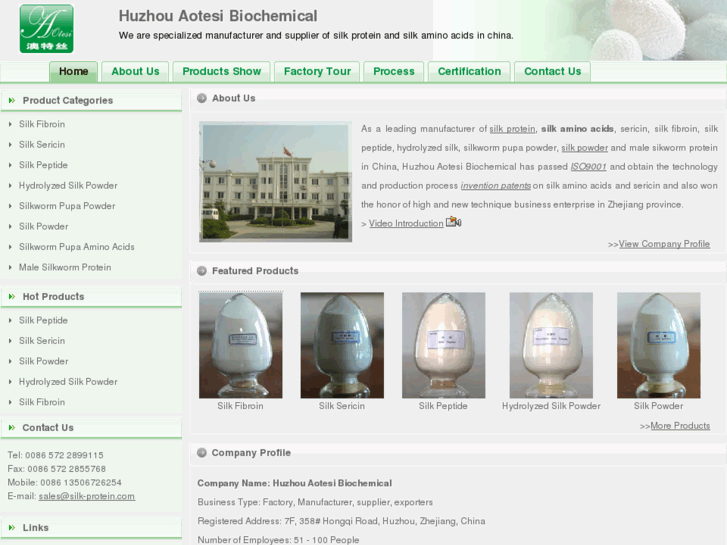Open the About Us navigation tab
Viewport: 727px width, 545px height.
coord(135,71)
